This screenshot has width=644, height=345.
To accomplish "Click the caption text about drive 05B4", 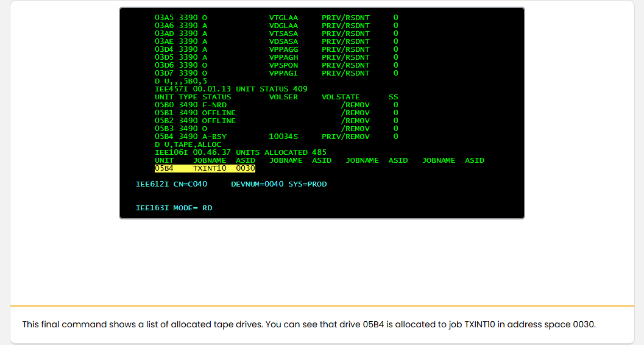I will pyautogui.click(x=309, y=324).
